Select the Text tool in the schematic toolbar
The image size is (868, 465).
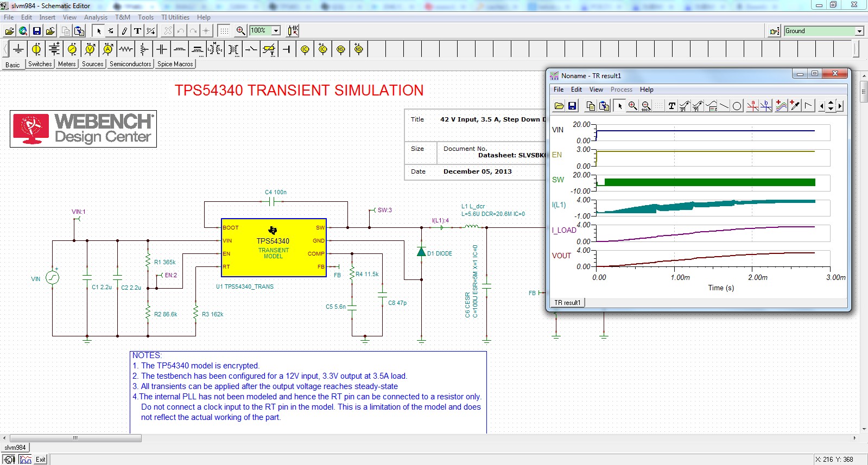(137, 31)
